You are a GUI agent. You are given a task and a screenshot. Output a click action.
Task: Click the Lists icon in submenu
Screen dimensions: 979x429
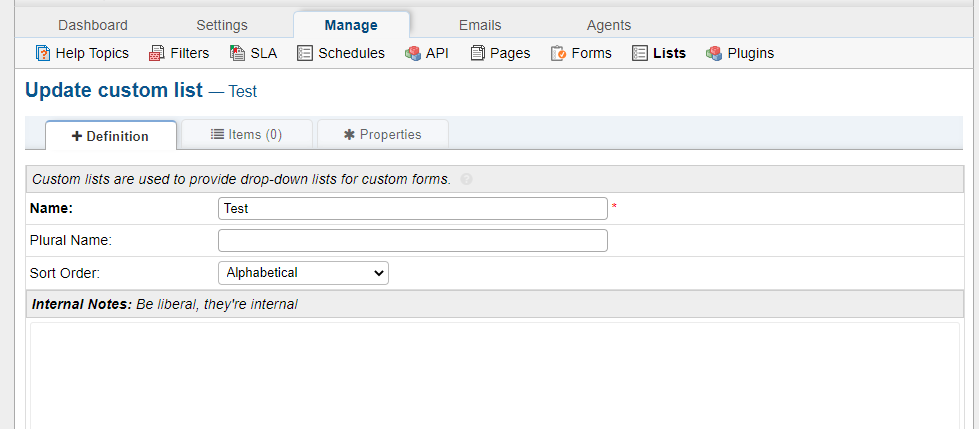pos(639,53)
